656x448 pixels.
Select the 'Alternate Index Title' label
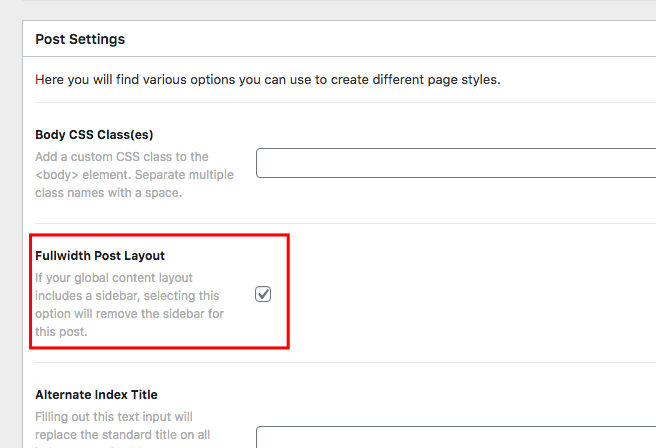coord(96,394)
